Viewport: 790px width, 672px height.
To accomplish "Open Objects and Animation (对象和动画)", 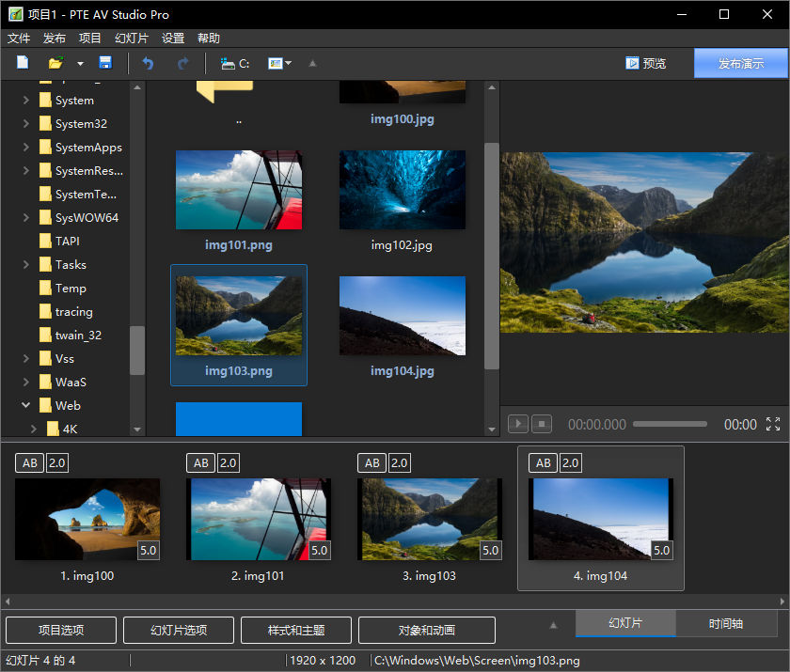I will 427,630.
